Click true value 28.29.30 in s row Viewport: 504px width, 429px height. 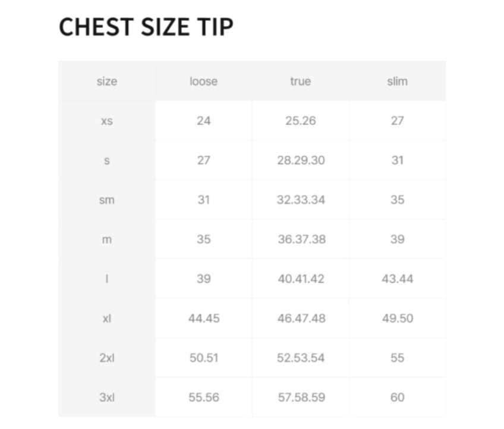(301, 160)
